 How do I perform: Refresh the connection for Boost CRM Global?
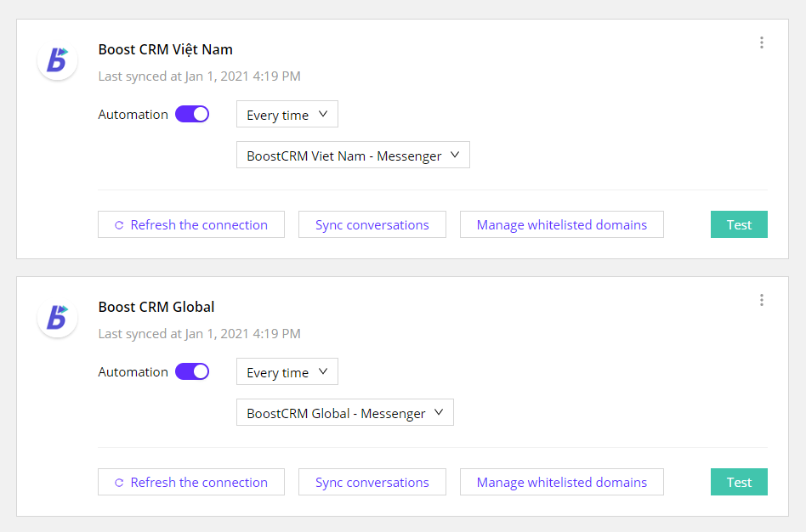click(x=191, y=482)
